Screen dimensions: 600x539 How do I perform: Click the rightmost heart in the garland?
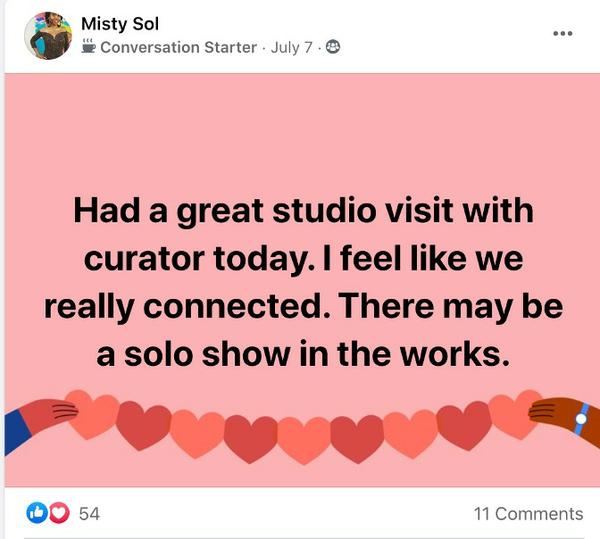coord(508,413)
